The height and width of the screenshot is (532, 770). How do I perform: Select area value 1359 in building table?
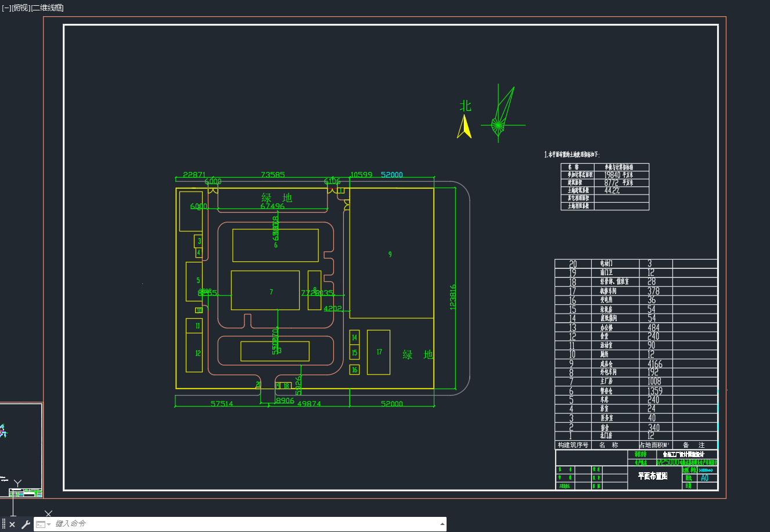tap(654, 391)
